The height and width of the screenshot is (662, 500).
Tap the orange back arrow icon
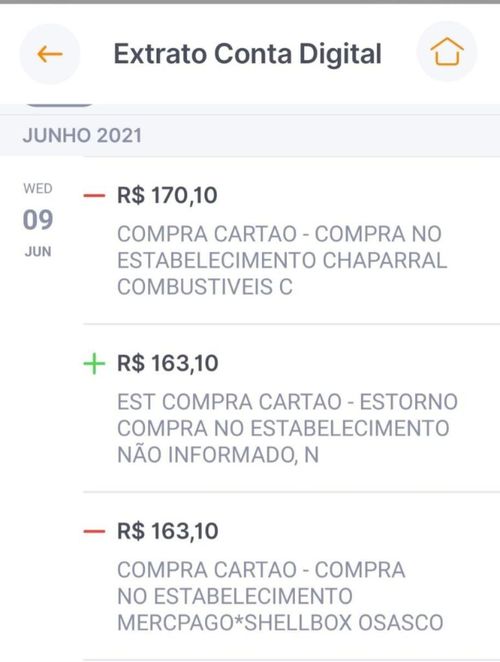(x=50, y=54)
